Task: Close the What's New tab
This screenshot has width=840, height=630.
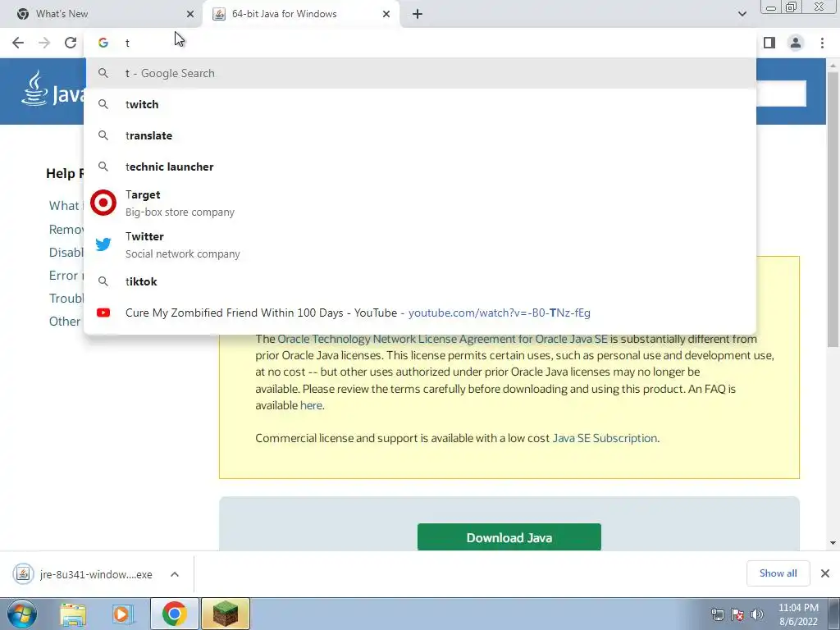Action: coord(189,14)
